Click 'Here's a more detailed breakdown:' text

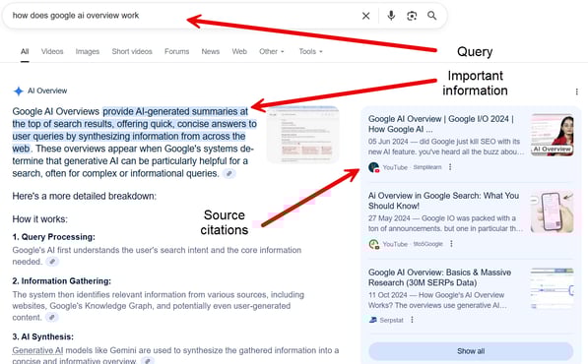[85, 196]
